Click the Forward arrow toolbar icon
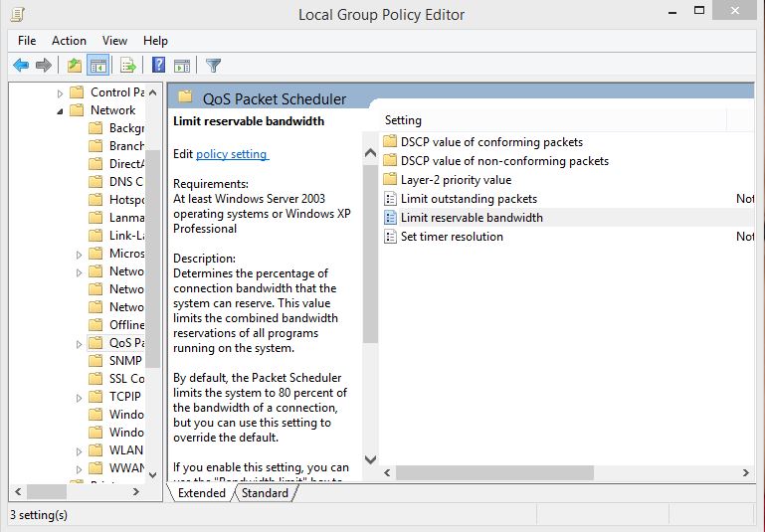The image size is (765, 532). click(x=44, y=65)
